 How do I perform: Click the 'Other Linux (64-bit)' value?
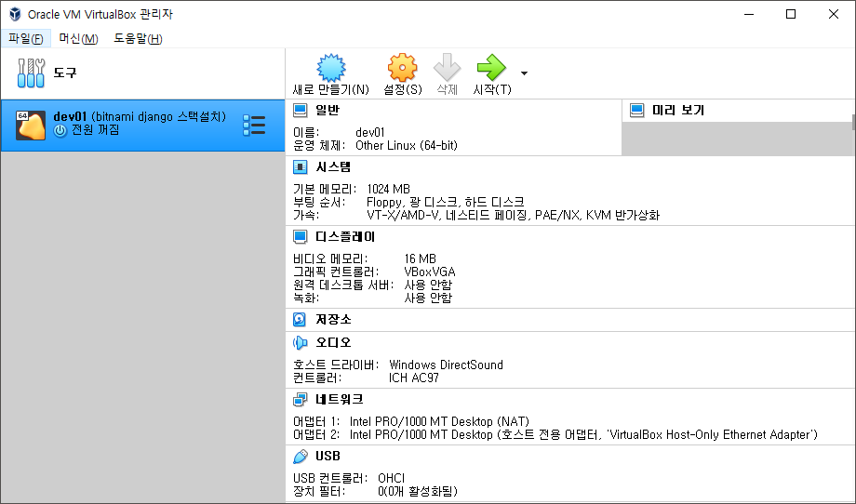[407, 146]
